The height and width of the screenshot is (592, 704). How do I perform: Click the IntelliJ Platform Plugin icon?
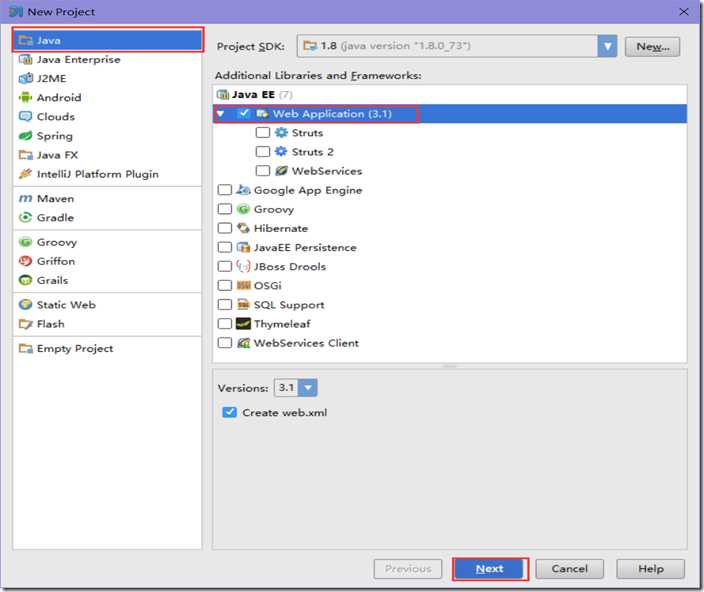[26, 174]
